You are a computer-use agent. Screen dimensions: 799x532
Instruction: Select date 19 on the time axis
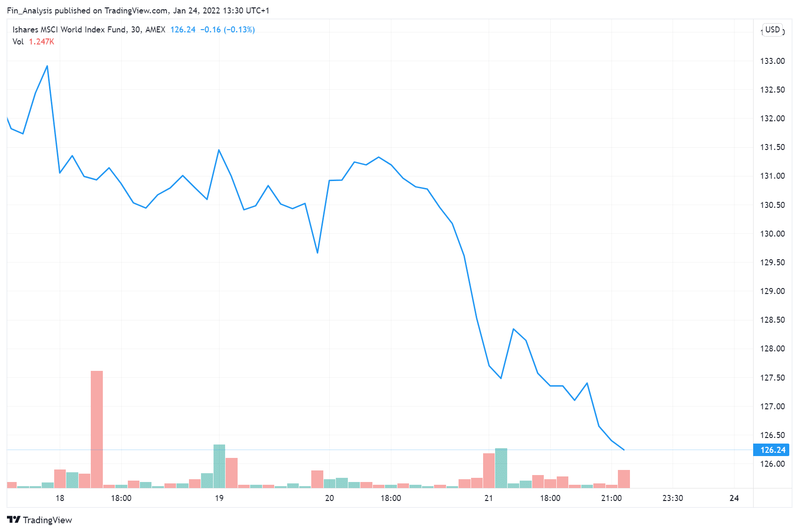219,498
